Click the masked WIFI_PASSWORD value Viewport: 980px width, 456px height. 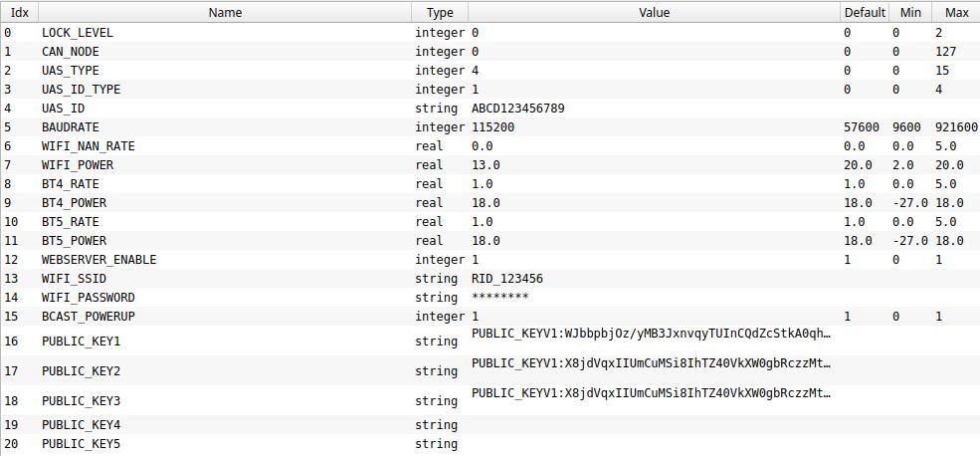pyautogui.click(x=499, y=298)
